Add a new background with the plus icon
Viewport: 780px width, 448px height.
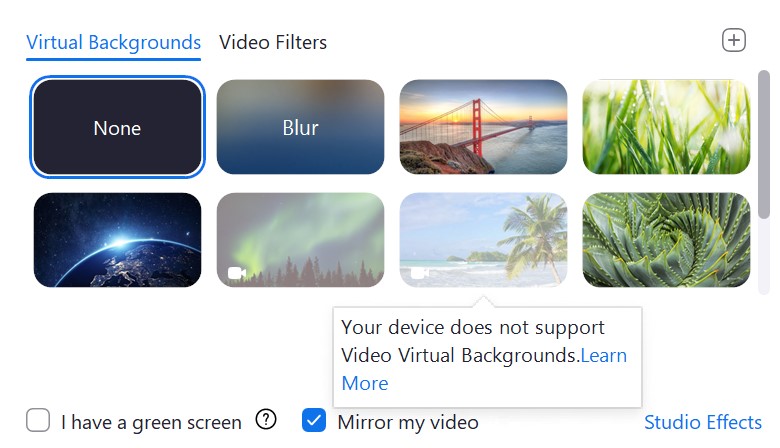point(734,40)
